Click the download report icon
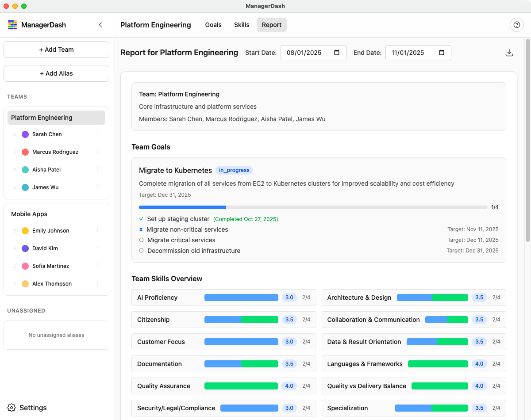The width and height of the screenshot is (531, 420). pyautogui.click(x=509, y=53)
